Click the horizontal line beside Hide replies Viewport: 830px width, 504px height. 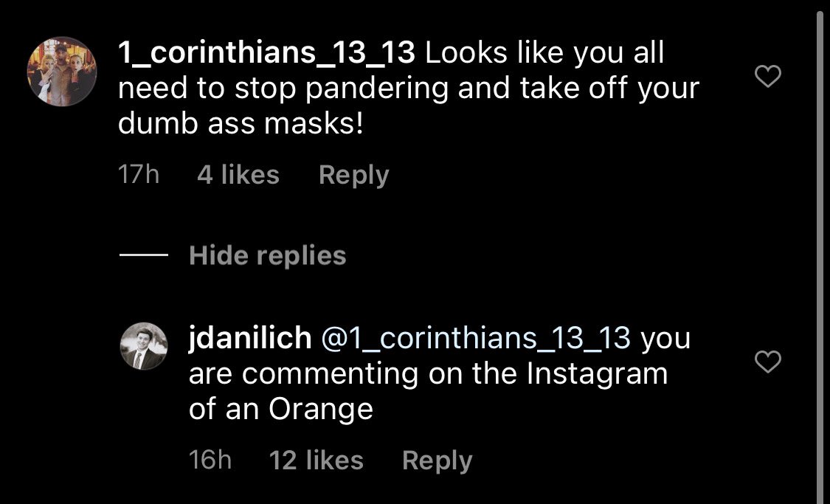144,255
